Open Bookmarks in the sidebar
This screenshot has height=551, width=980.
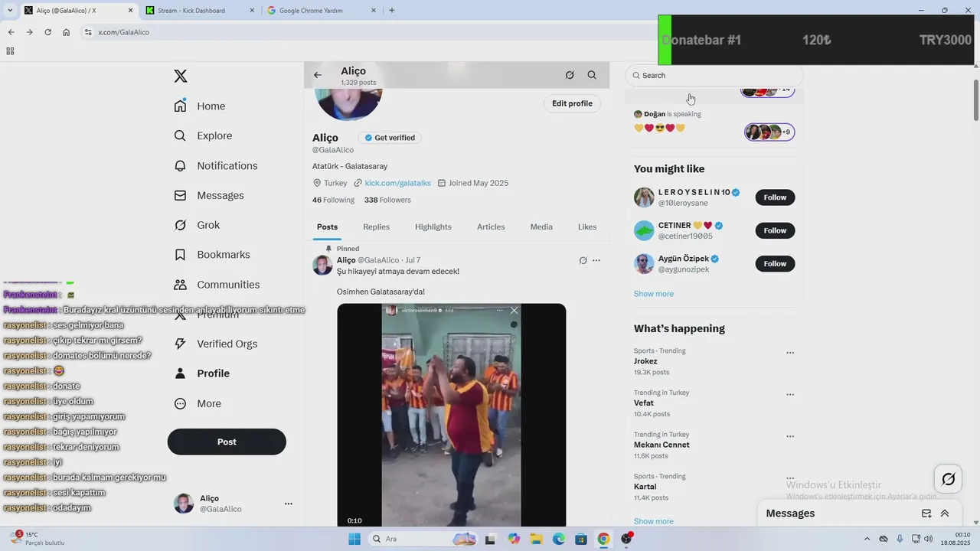tap(212, 255)
